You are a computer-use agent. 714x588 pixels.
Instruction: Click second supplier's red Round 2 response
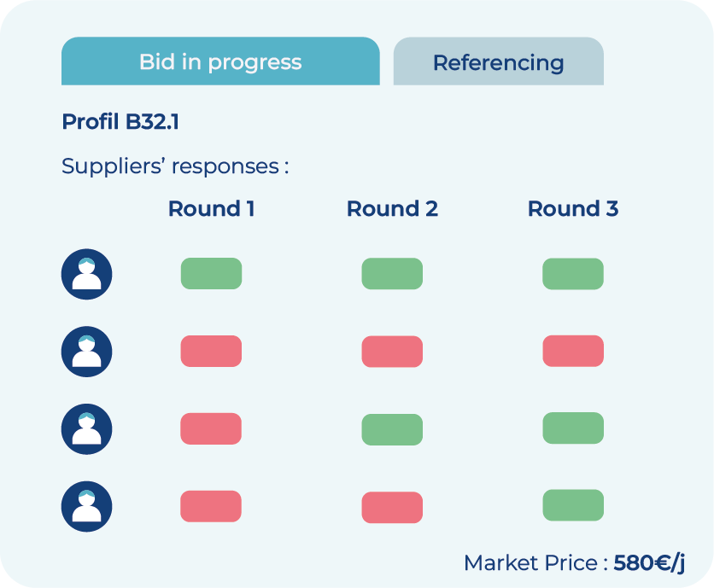pos(392,352)
